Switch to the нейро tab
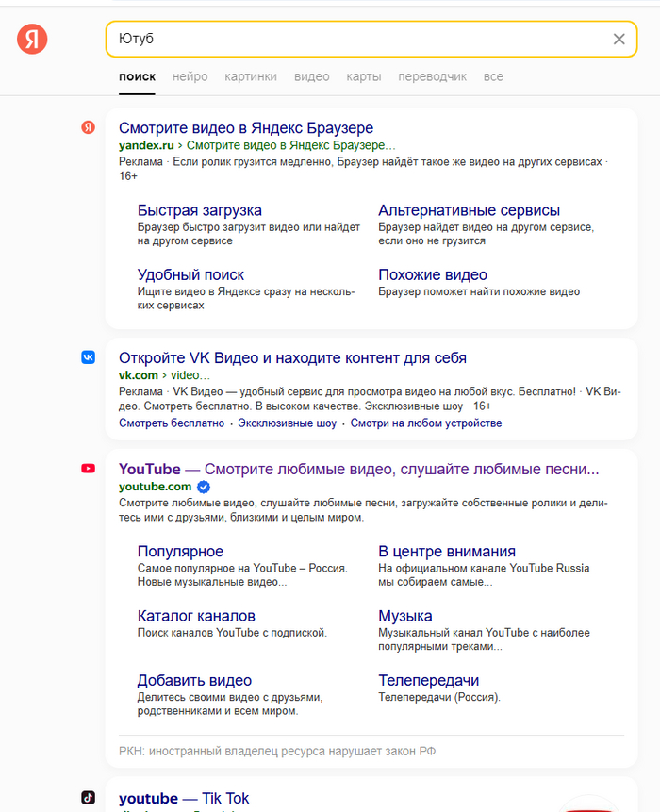 [x=190, y=76]
